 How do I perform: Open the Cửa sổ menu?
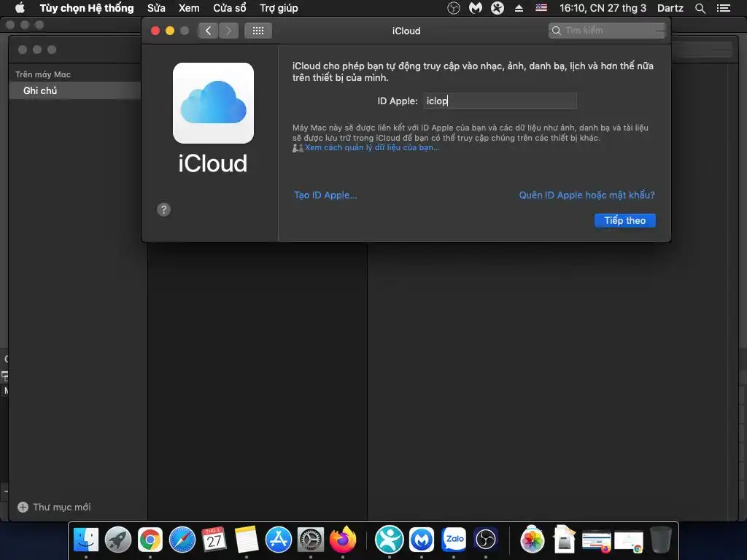[x=230, y=8]
